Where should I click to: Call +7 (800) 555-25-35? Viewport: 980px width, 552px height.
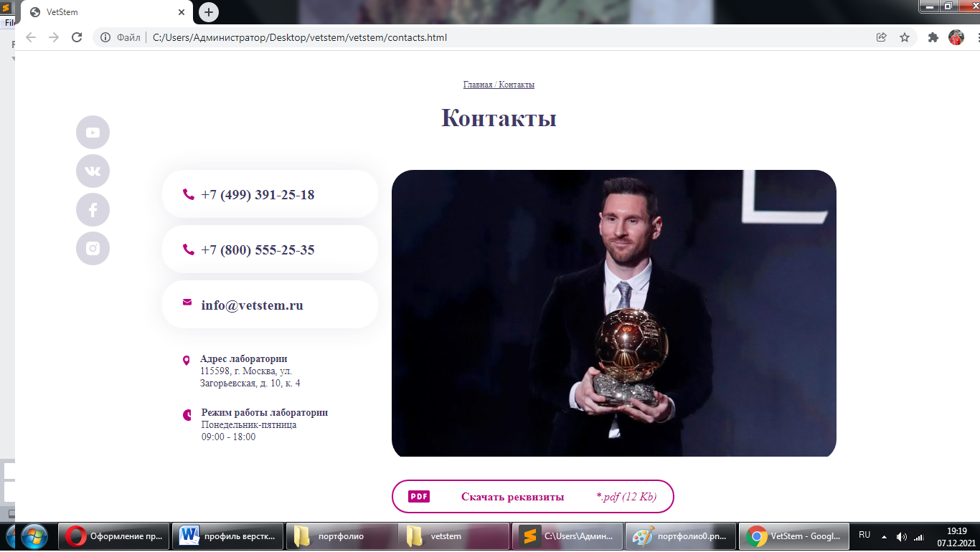tap(258, 250)
